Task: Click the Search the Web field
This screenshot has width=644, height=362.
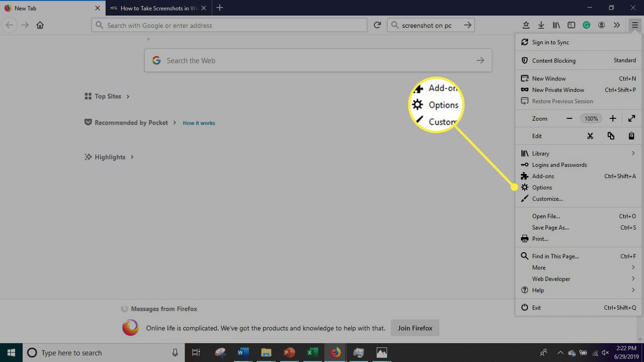Action: [x=318, y=60]
